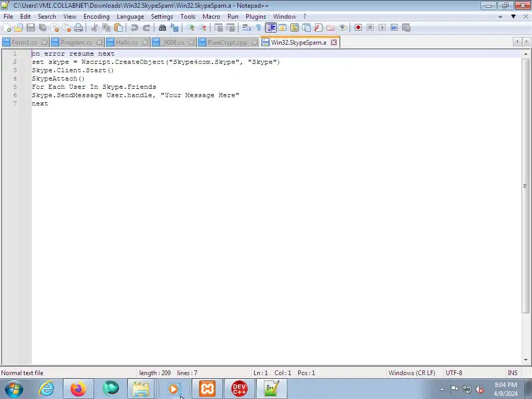Open Firefox from the taskbar
This screenshot has width=532, height=399.
78,389
